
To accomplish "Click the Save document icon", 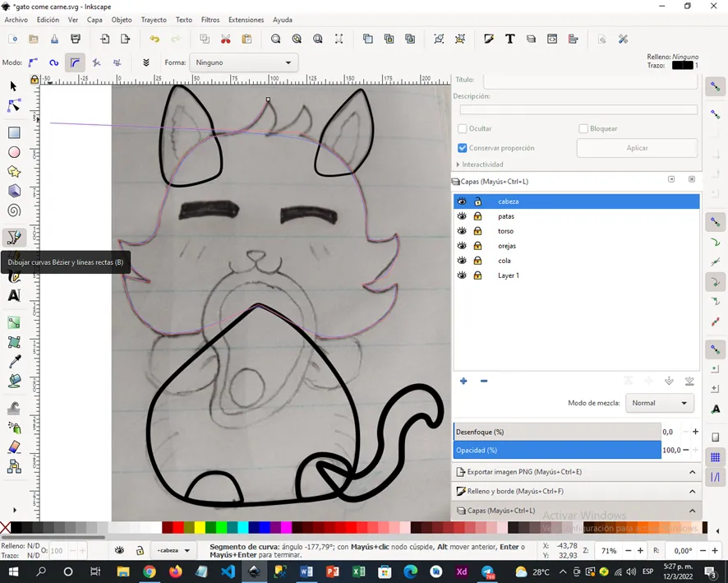I will pos(54,39).
